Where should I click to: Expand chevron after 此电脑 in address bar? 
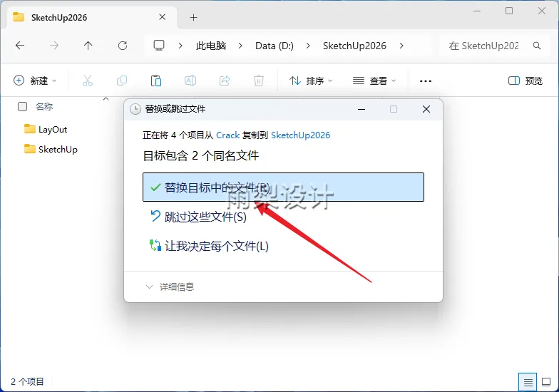[x=240, y=46]
